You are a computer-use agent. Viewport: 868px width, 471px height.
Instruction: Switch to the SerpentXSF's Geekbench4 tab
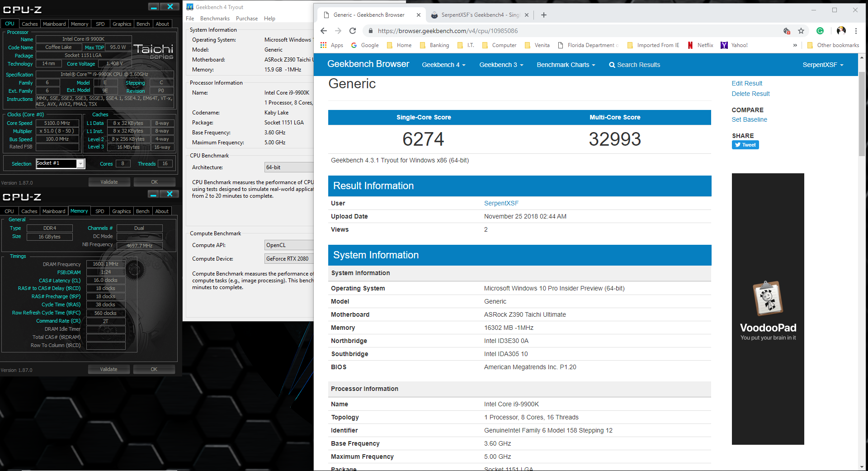(x=479, y=15)
